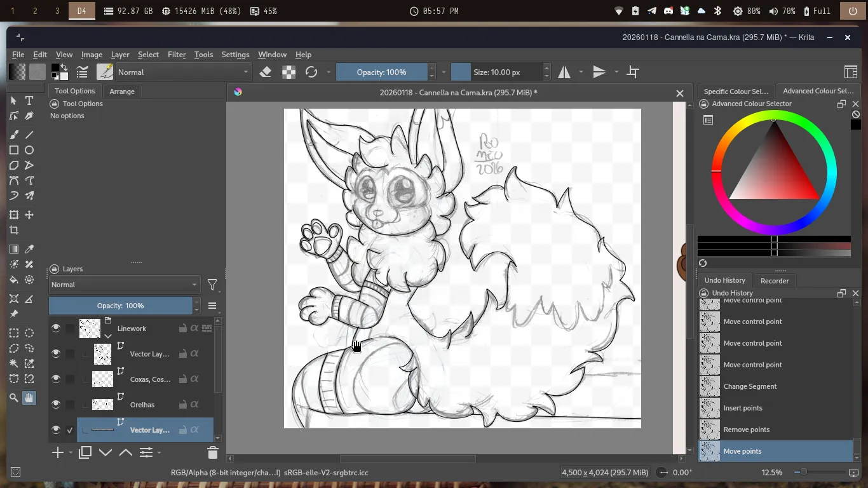Switch to the Recorder tab
The height and width of the screenshot is (488, 868).
(x=775, y=281)
